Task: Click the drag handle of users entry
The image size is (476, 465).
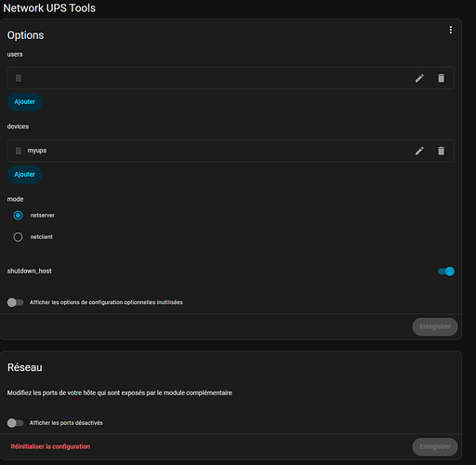Action: coord(19,78)
